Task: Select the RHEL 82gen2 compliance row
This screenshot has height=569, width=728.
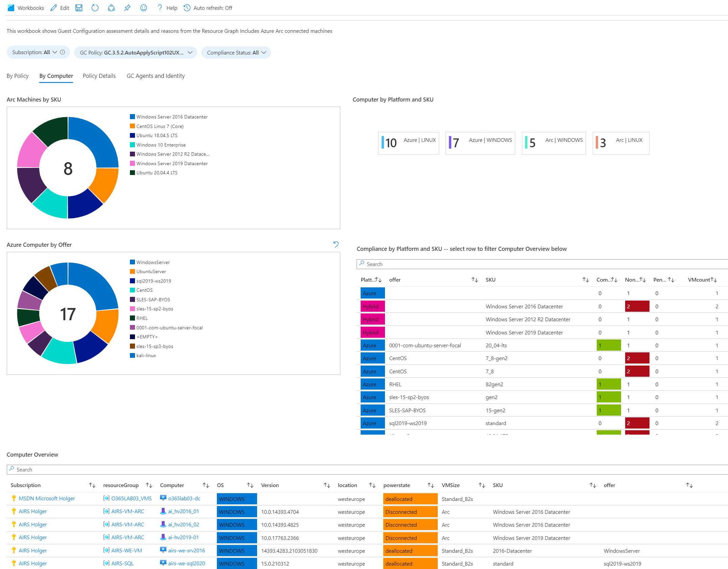Action: (x=542, y=384)
